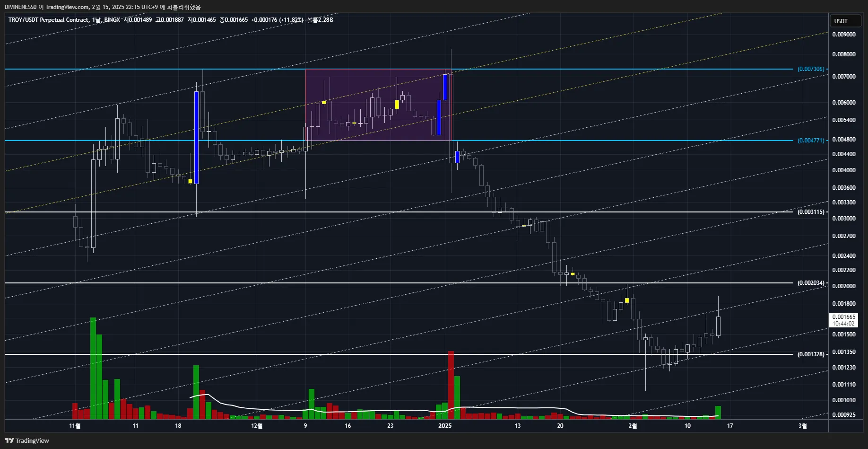Click the TradingView logo at the bottom
This screenshot has width=868, height=449.
pos(27,440)
